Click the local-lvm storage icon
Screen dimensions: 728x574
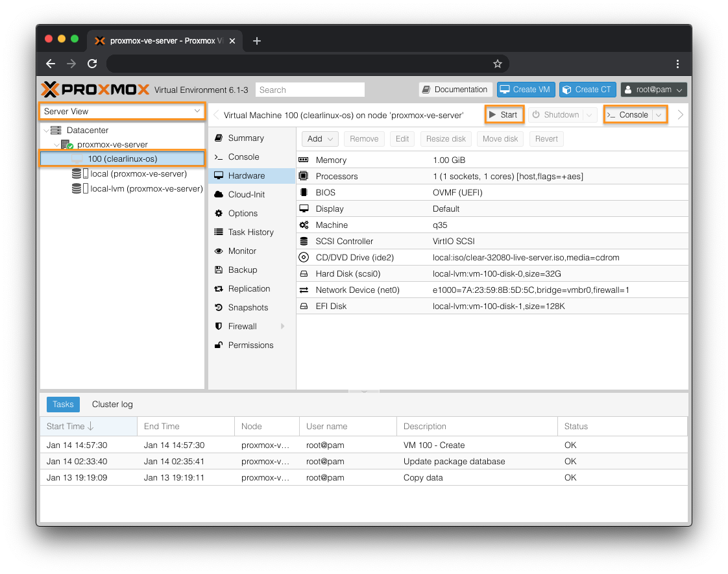pyautogui.click(x=80, y=189)
